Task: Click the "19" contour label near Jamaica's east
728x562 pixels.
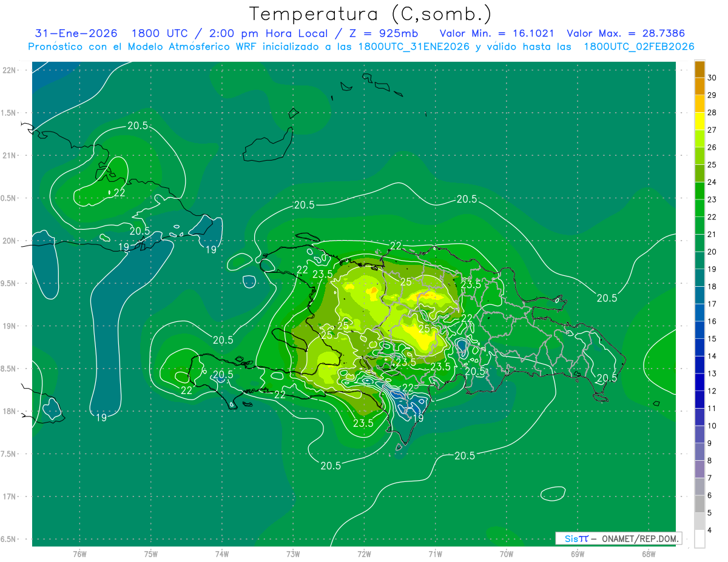Action: point(101,417)
